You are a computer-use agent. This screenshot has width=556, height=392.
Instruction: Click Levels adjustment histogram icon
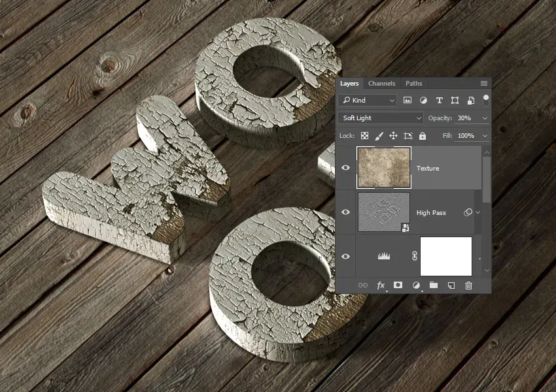point(384,255)
